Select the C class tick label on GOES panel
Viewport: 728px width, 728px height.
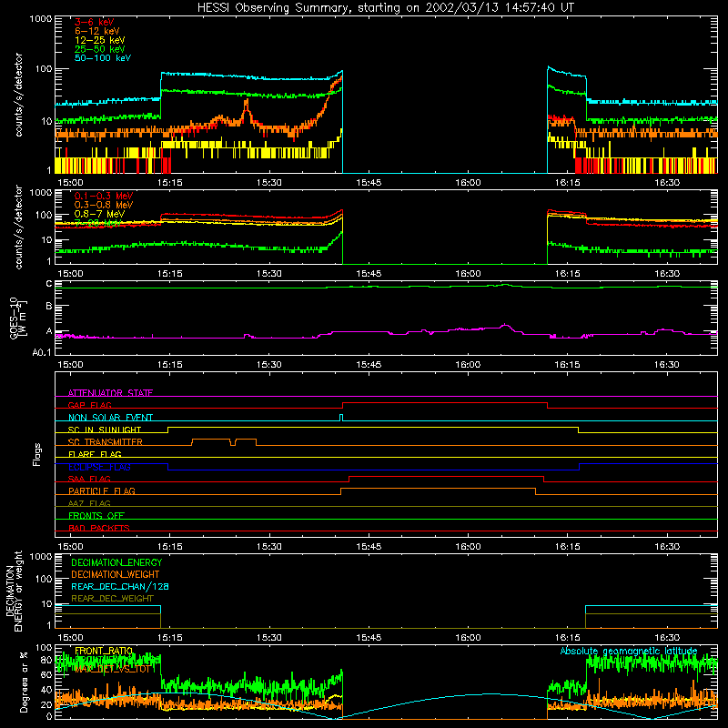coord(49,284)
